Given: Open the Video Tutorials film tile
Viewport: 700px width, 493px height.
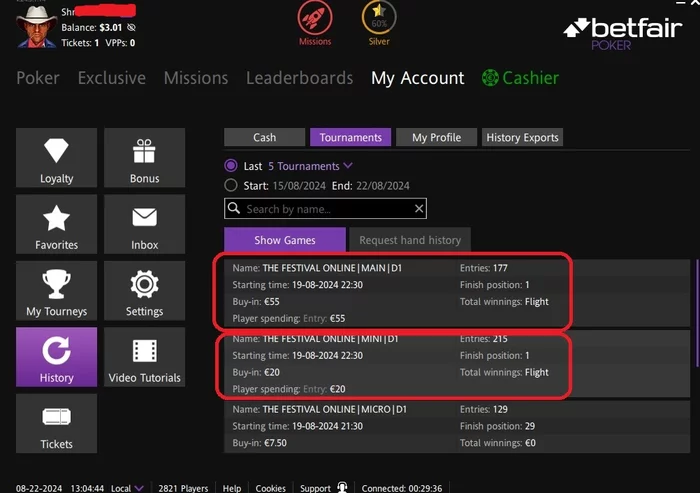Looking at the screenshot, I should coord(144,357).
